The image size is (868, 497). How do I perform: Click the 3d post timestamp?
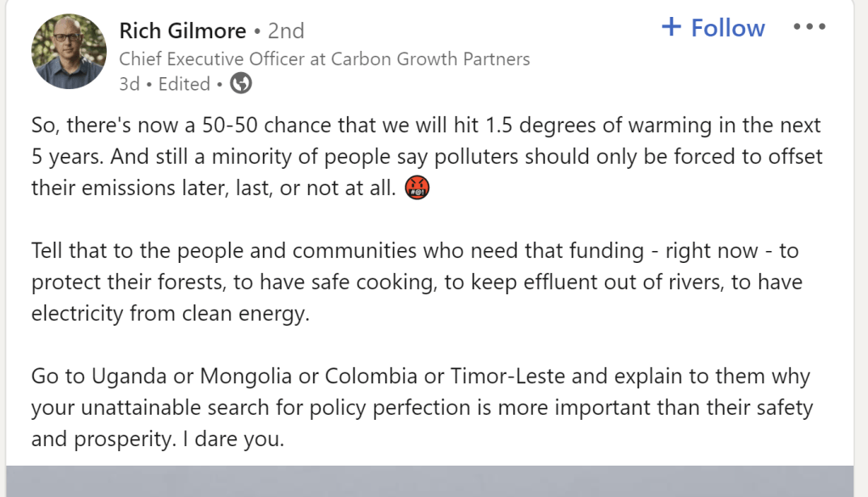tap(129, 84)
